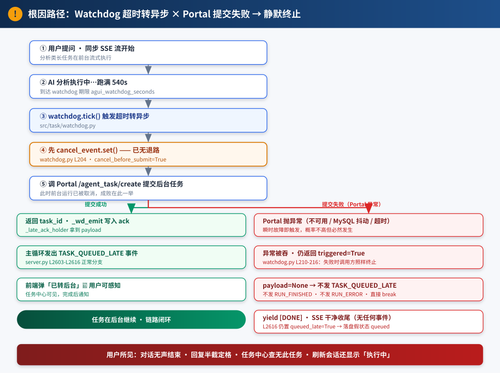Viewport: 500px width, 373px height.
Task: Click the green '提交成功' branch label
Action: [x=96, y=204]
